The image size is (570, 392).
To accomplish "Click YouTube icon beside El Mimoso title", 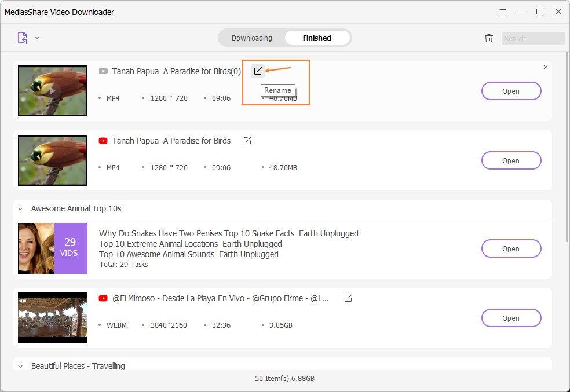I will [x=103, y=298].
